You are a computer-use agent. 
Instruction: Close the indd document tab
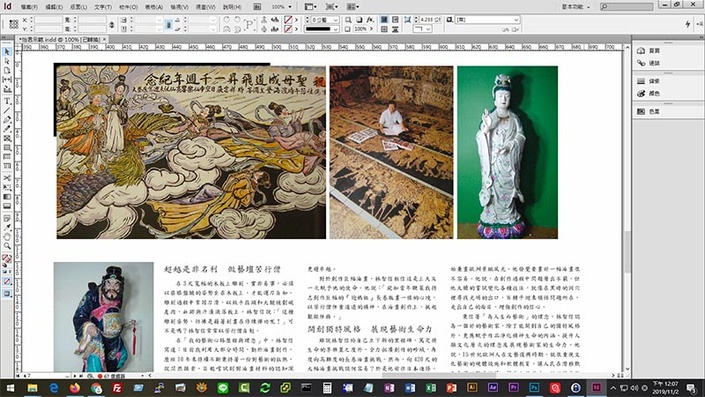coord(105,40)
